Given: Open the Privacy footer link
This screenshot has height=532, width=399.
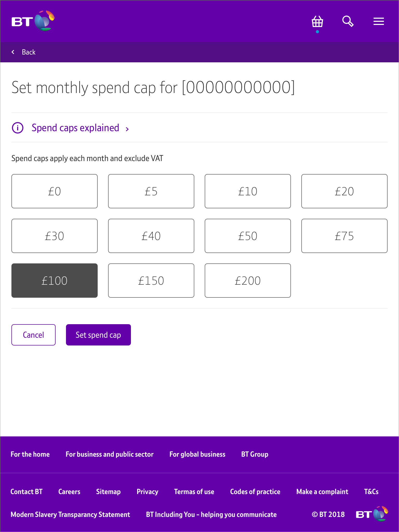Looking at the screenshot, I should pos(147,492).
